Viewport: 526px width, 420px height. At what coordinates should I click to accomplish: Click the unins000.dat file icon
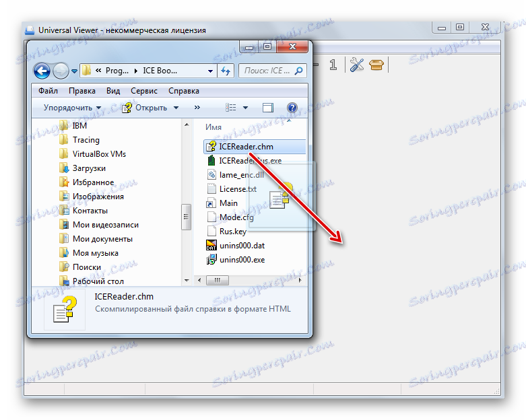click(211, 246)
